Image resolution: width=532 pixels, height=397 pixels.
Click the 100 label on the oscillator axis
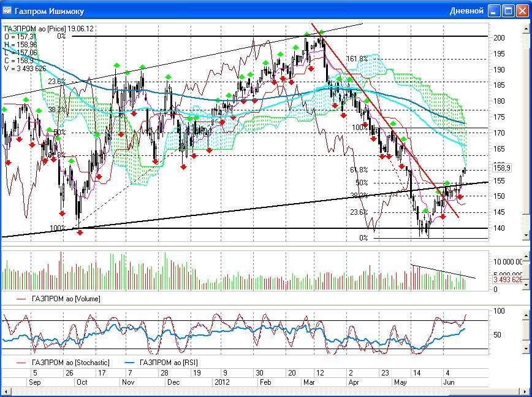[499, 310]
